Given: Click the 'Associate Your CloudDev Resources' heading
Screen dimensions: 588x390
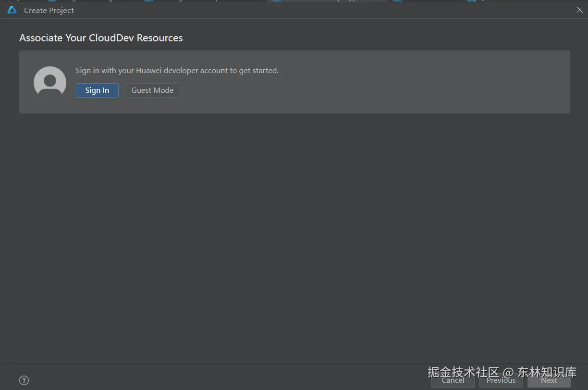Looking at the screenshot, I should point(101,38).
